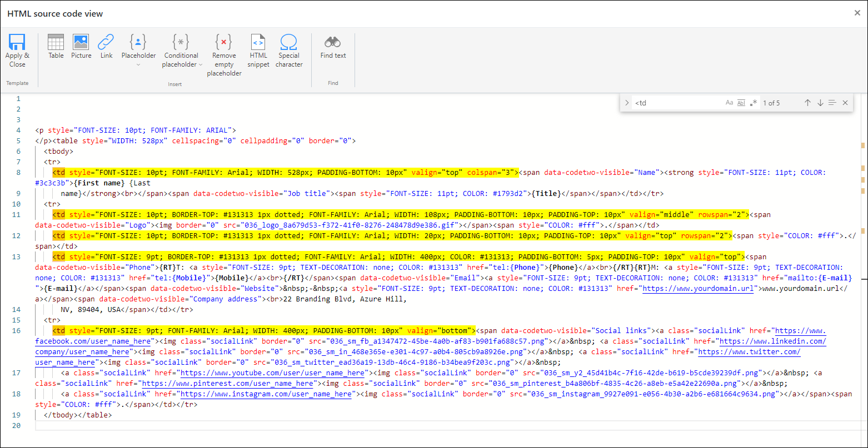Click the "Social links" attribute value
The image size is (868, 448).
click(x=621, y=331)
